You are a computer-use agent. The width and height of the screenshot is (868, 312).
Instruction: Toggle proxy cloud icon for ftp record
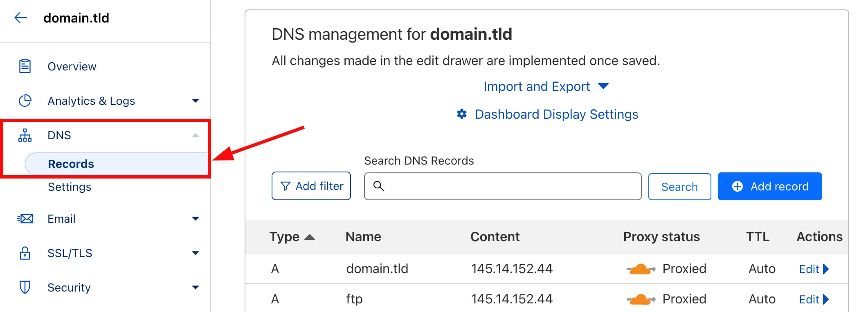point(641,299)
